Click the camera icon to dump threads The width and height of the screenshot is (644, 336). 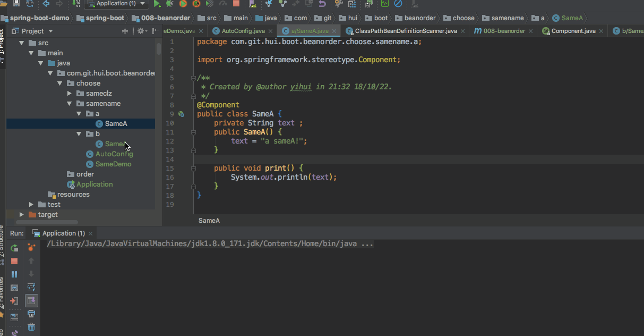point(15,288)
